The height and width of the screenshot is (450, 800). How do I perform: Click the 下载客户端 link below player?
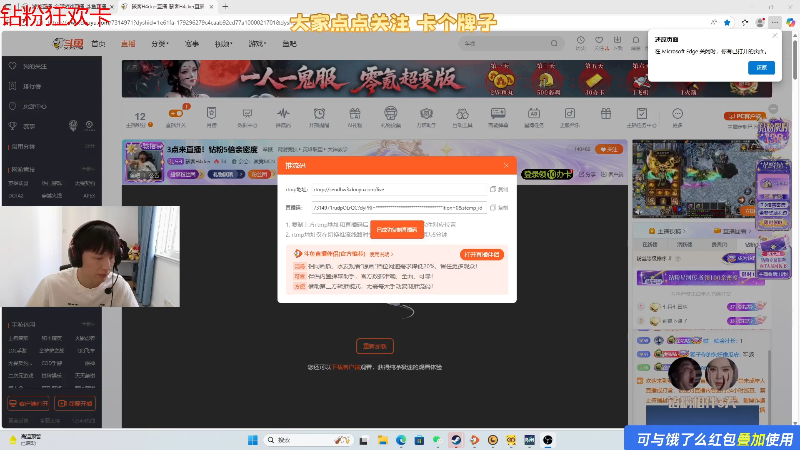pyautogui.click(x=346, y=367)
